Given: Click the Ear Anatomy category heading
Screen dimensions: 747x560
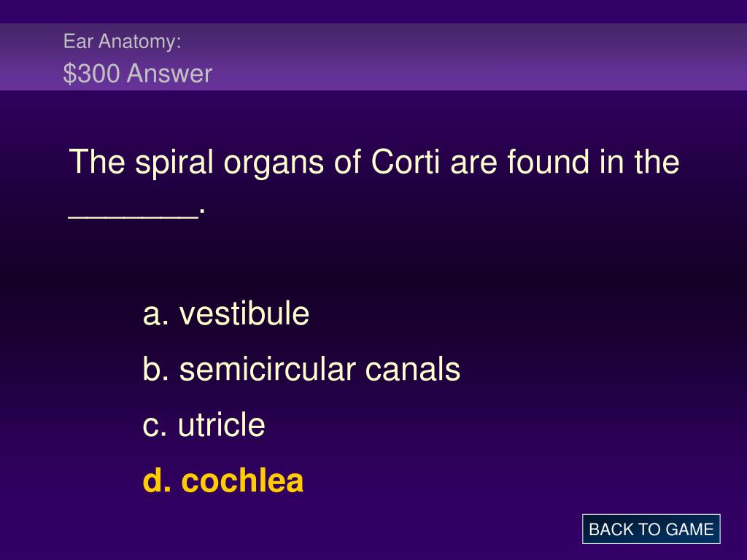Looking at the screenshot, I should click(x=123, y=42).
